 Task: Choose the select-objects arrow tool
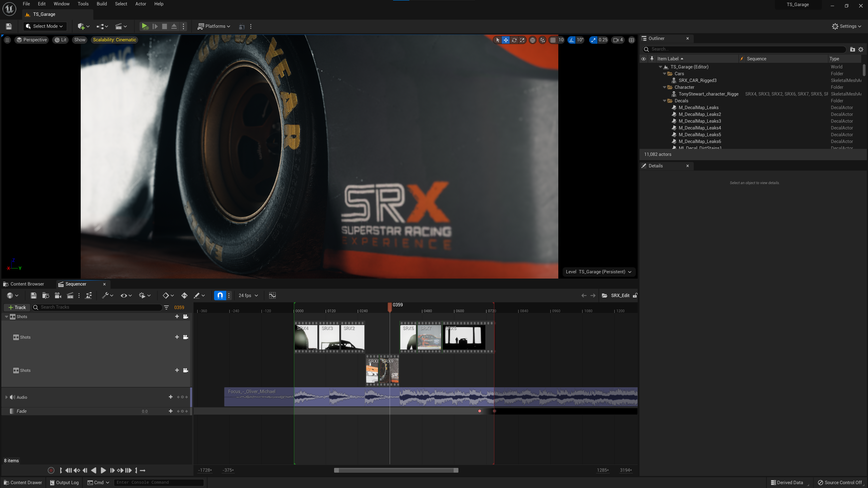(498, 40)
